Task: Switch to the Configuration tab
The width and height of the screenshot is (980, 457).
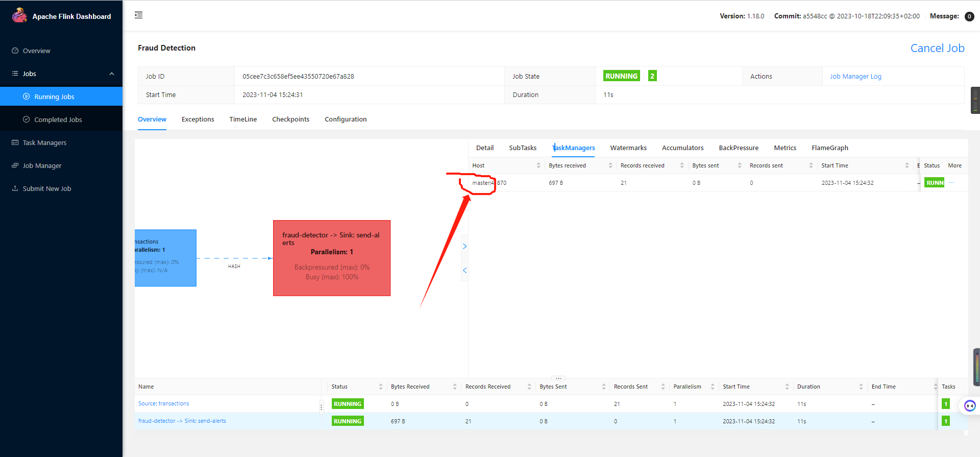Action: pyautogui.click(x=346, y=119)
